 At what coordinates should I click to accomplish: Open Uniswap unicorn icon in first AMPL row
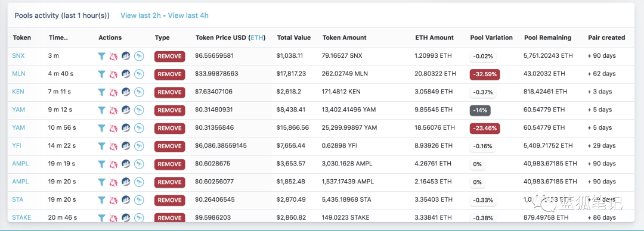click(113, 164)
